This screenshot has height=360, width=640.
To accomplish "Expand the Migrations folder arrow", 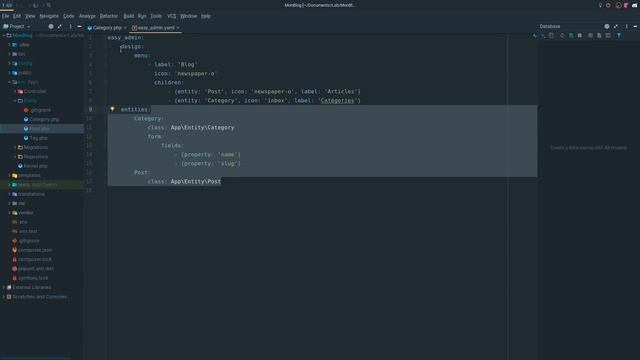I will 15,147.
